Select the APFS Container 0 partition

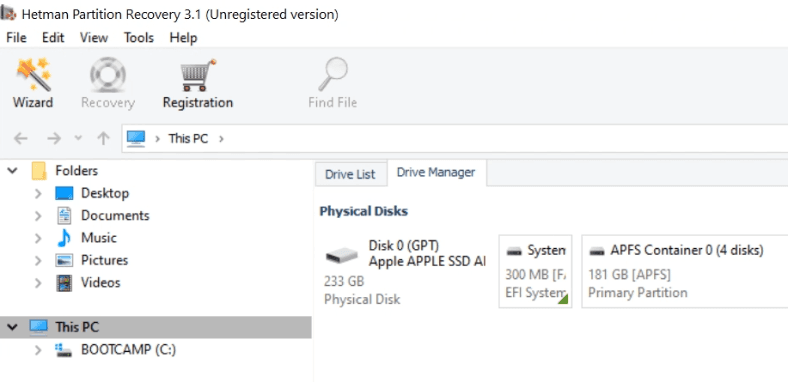pyautogui.click(x=684, y=271)
